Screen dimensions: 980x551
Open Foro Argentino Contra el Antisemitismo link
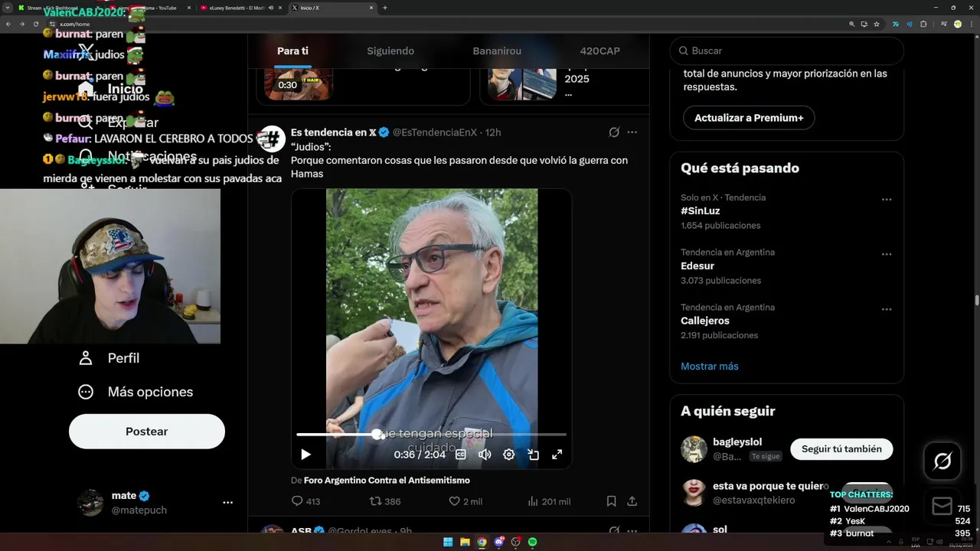pos(387,480)
